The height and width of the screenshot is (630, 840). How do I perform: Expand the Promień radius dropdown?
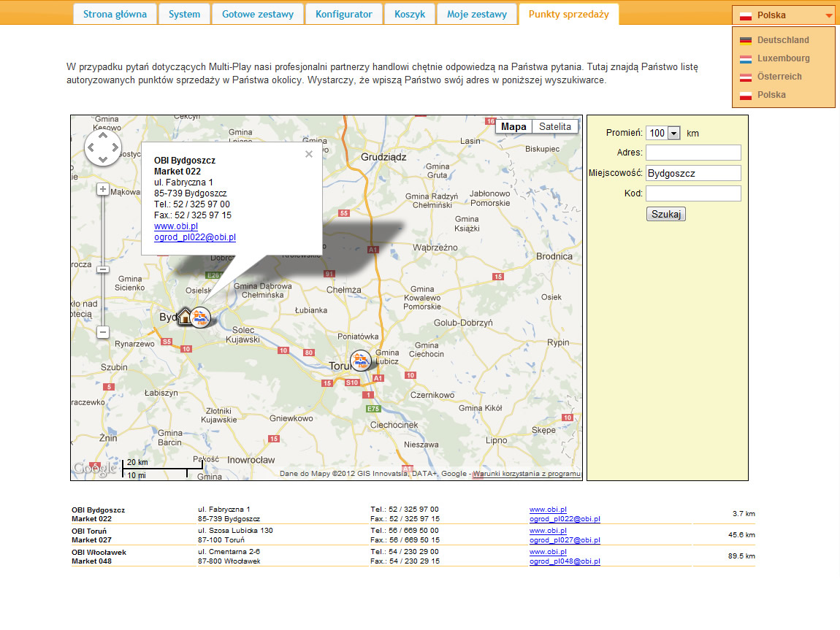[x=663, y=134]
